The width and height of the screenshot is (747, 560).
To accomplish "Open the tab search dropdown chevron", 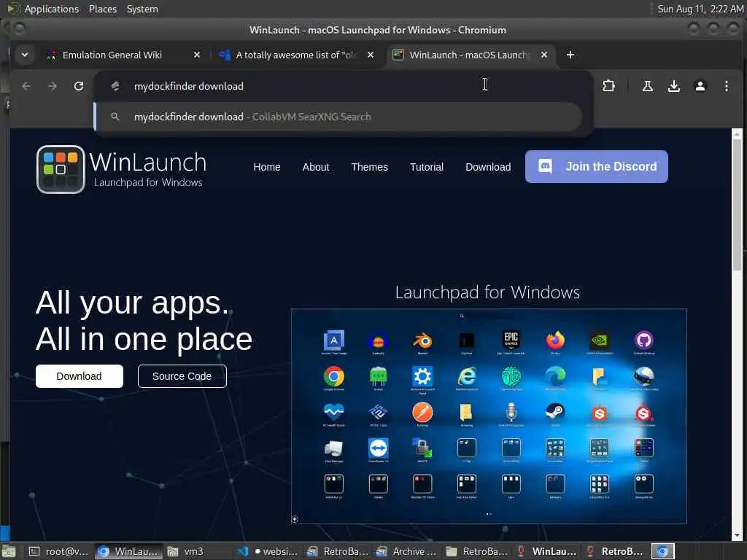I will (25, 55).
